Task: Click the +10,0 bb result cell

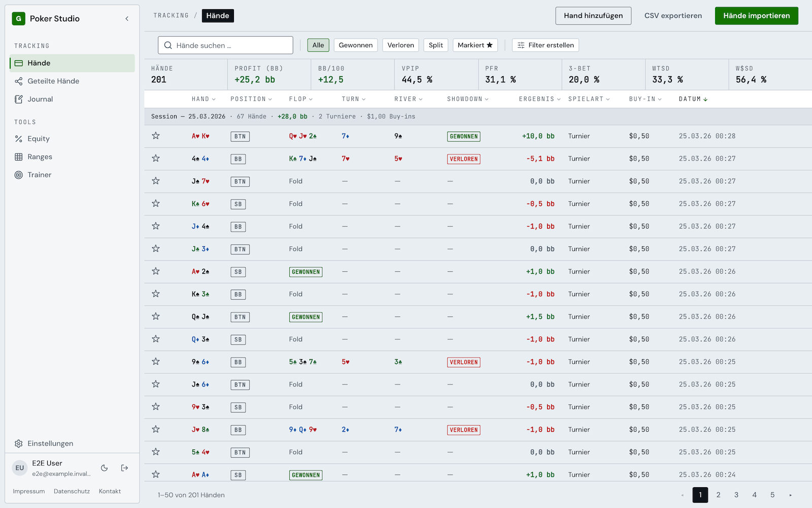Action: coord(538,136)
